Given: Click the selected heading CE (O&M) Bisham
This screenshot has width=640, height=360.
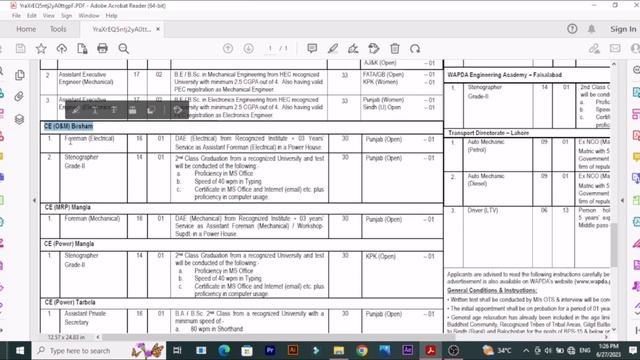Looking at the screenshot, I should [x=68, y=126].
